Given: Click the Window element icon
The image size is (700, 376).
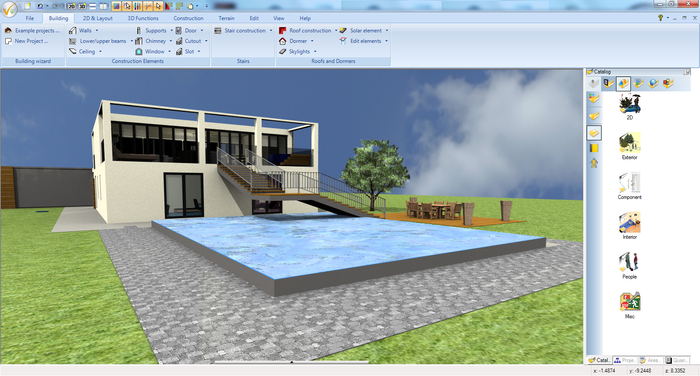Looking at the screenshot, I should (139, 51).
